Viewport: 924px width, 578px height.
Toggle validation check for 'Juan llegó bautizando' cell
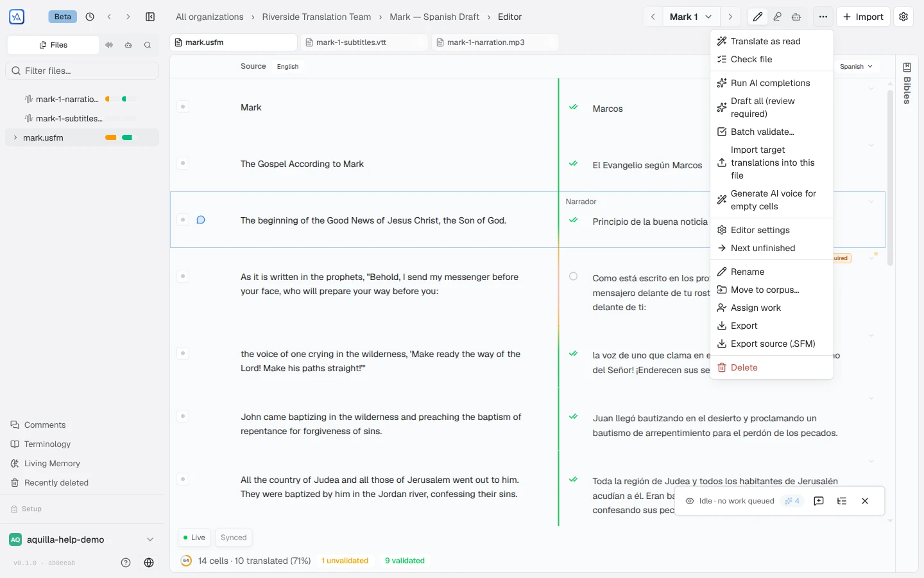tap(574, 417)
